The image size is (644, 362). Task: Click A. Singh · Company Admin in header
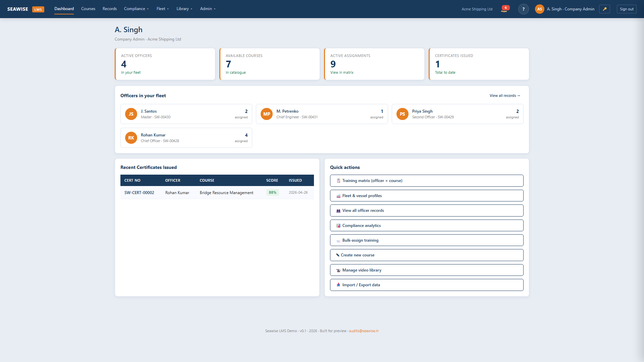pyautogui.click(x=571, y=9)
